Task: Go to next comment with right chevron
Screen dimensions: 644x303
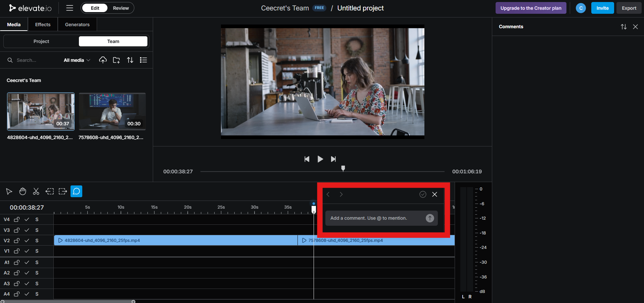Action: point(341,194)
